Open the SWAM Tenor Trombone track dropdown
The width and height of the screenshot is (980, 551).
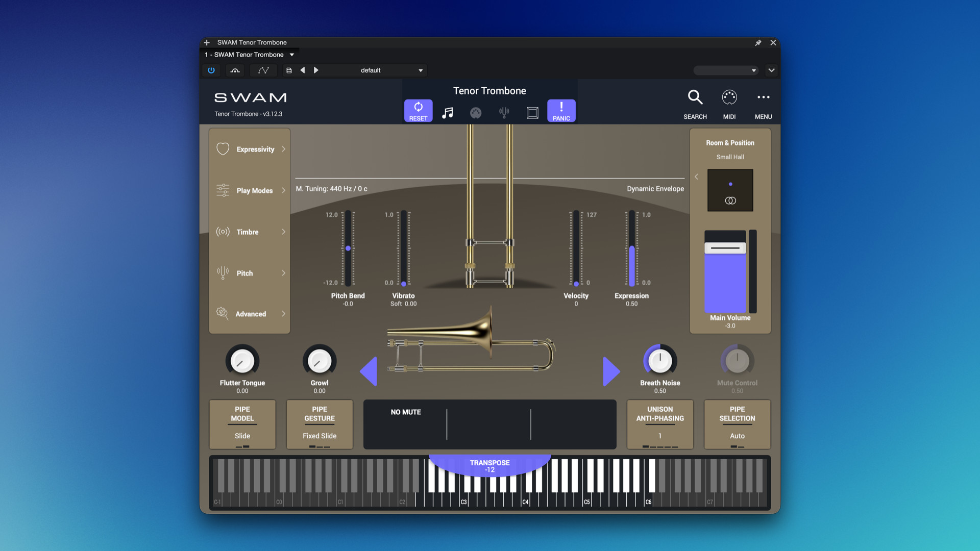coord(249,55)
